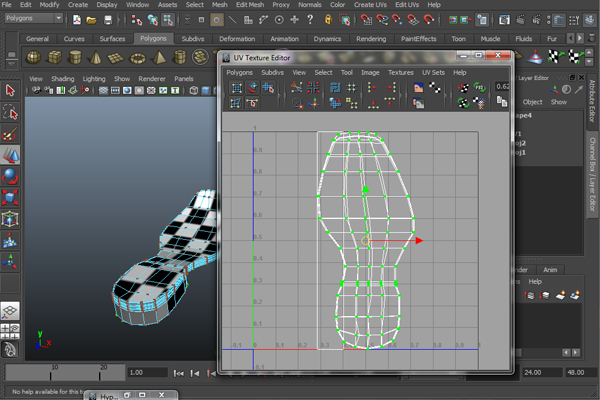
Task: Open viewport Panels menu
Action: pyautogui.click(x=184, y=78)
